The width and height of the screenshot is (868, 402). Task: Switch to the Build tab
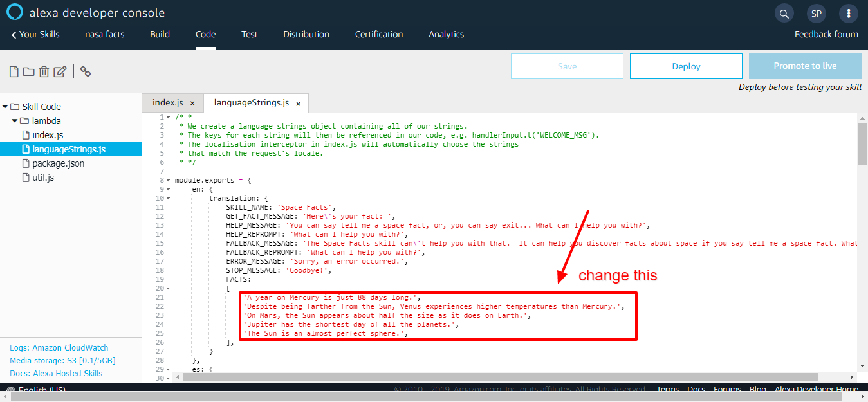tap(160, 34)
